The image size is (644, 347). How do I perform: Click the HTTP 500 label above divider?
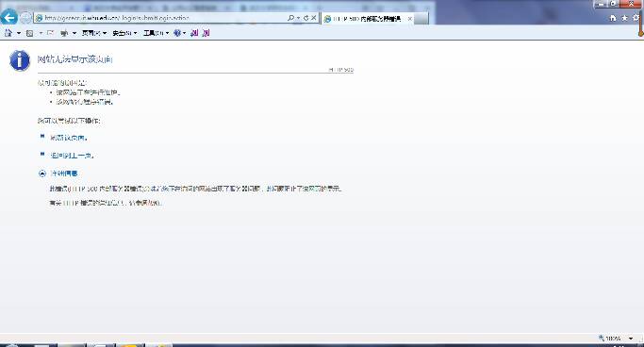[341, 70]
